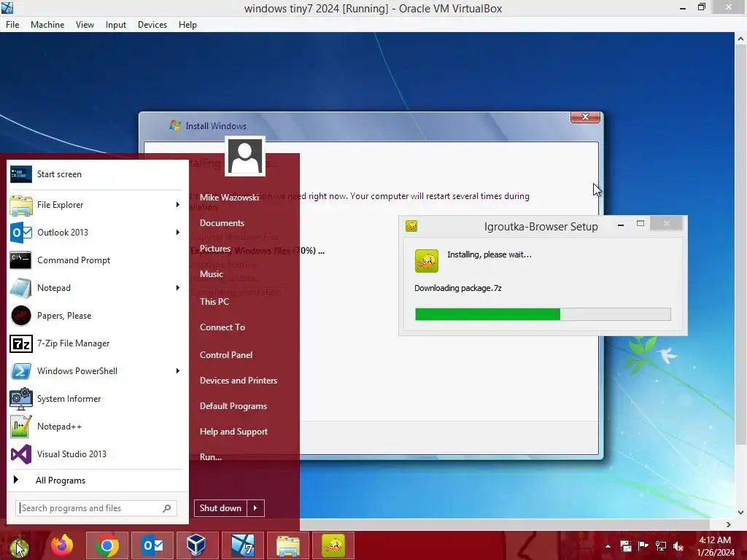The width and height of the screenshot is (747, 560).
Task: Click Connect To in start menu
Action: point(222,327)
